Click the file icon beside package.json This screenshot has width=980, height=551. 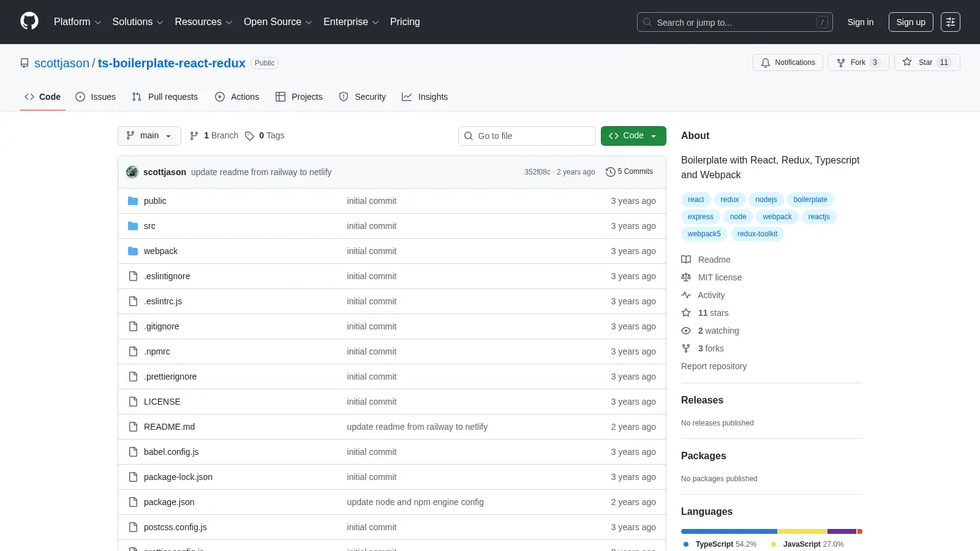coord(133,502)
